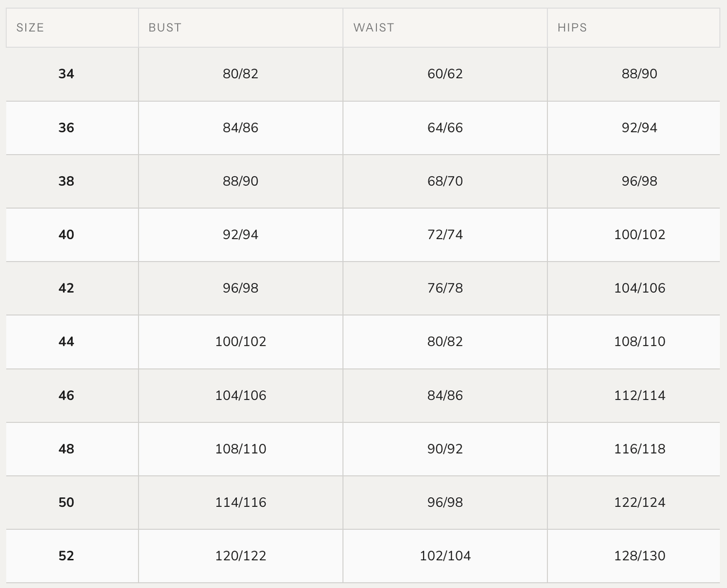Click bust value 114/116 for size 50

point(241,502)
